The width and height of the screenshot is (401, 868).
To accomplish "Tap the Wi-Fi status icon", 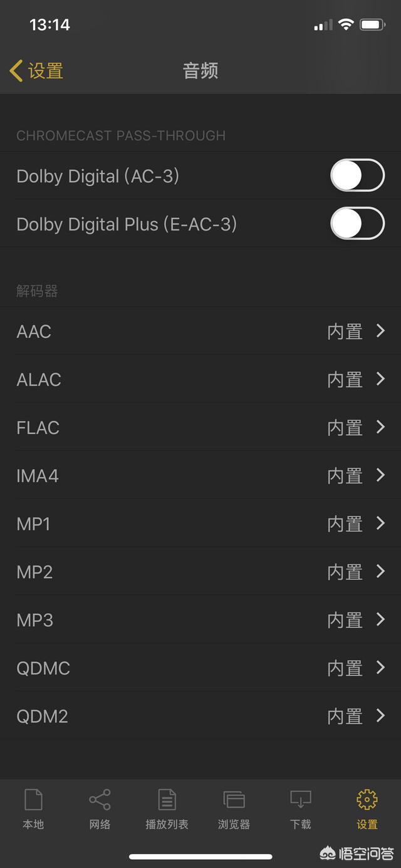I will 346,25.
